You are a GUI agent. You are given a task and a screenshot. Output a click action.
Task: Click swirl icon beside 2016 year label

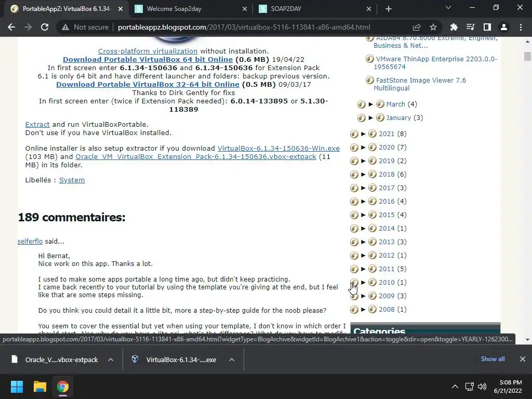click(373, 201)
